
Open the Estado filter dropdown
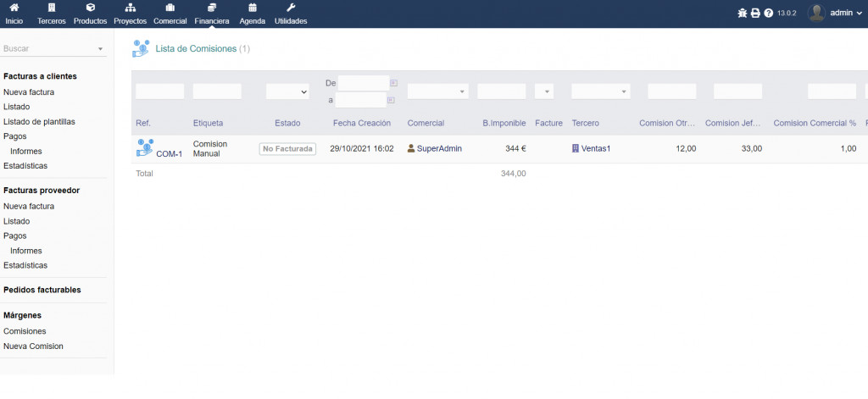click(287, 91)
